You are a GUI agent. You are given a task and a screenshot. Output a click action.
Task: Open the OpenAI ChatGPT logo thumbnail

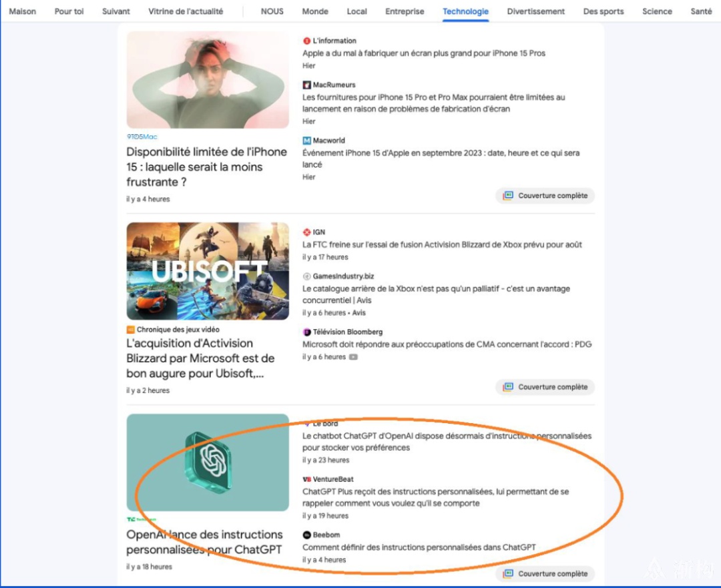pyautogui.click(x=208, y=463)
